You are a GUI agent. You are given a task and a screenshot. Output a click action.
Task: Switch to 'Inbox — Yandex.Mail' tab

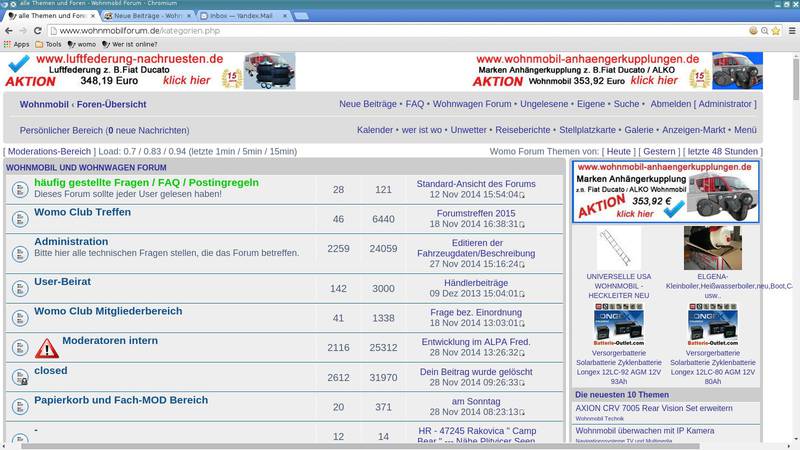click(x=244, y=16)
